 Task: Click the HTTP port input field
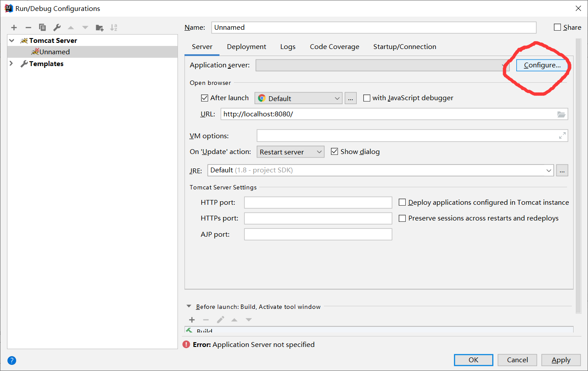[x=318, y=203]
